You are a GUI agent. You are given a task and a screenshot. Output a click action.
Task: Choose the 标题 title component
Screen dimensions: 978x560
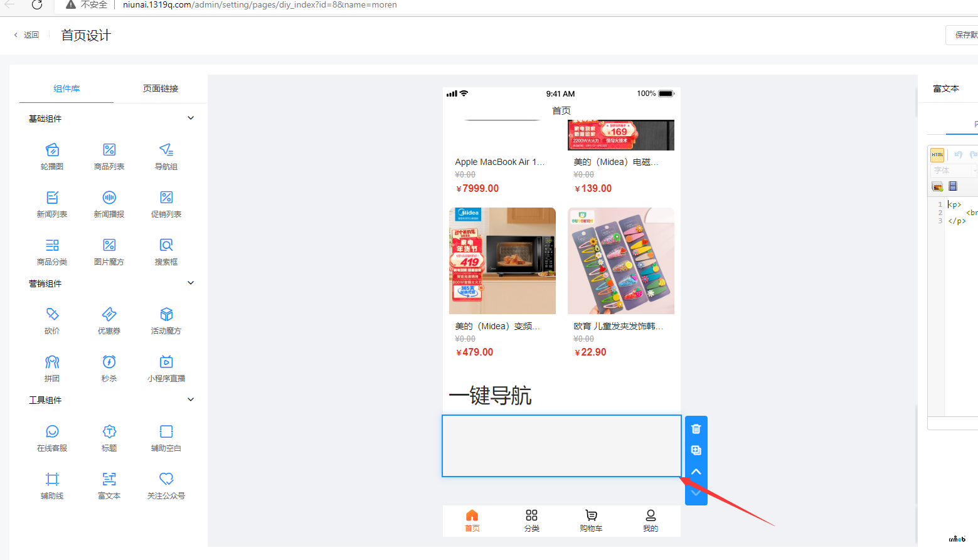109,438
